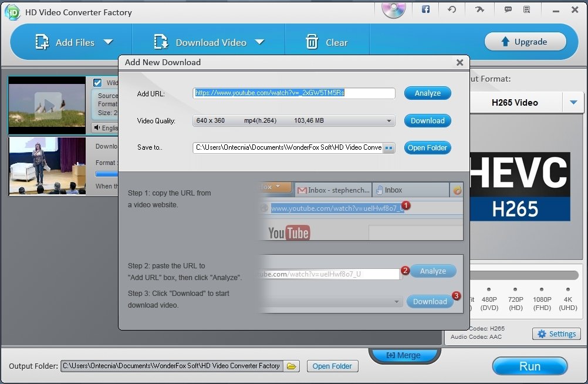Screen dimensions: 588x384
Task: Open the Video Quality dropdown
Action: click(294, 121)
